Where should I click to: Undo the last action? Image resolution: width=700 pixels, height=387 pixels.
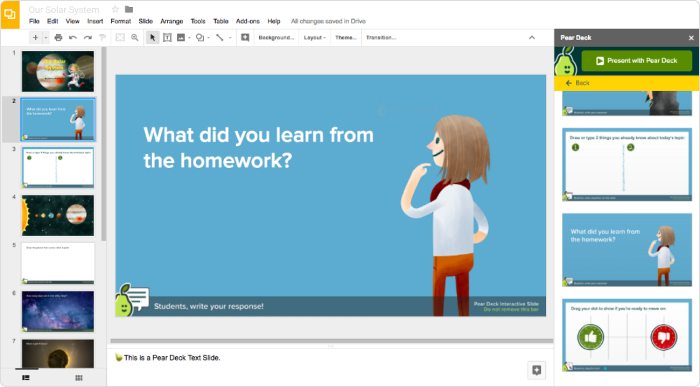(x=73, y=37)
